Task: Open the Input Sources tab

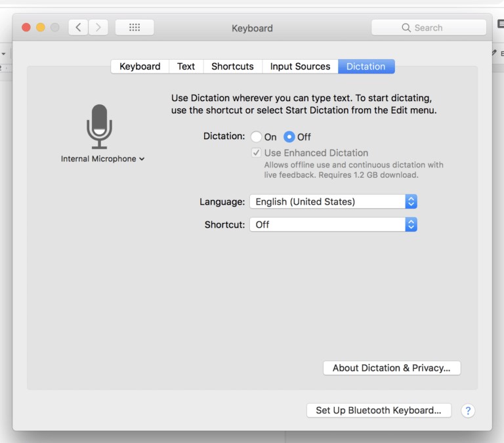Action: point(300,66)
